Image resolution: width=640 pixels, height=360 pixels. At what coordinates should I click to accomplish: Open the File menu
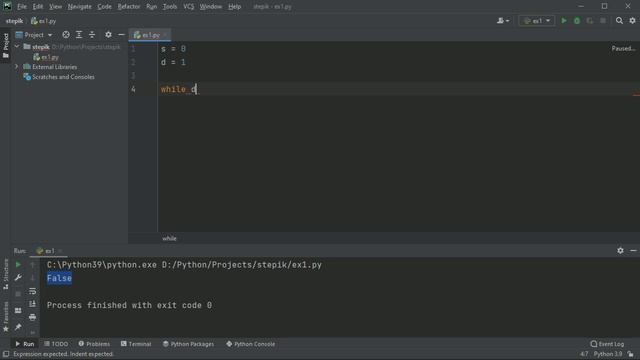click(22, 7)
